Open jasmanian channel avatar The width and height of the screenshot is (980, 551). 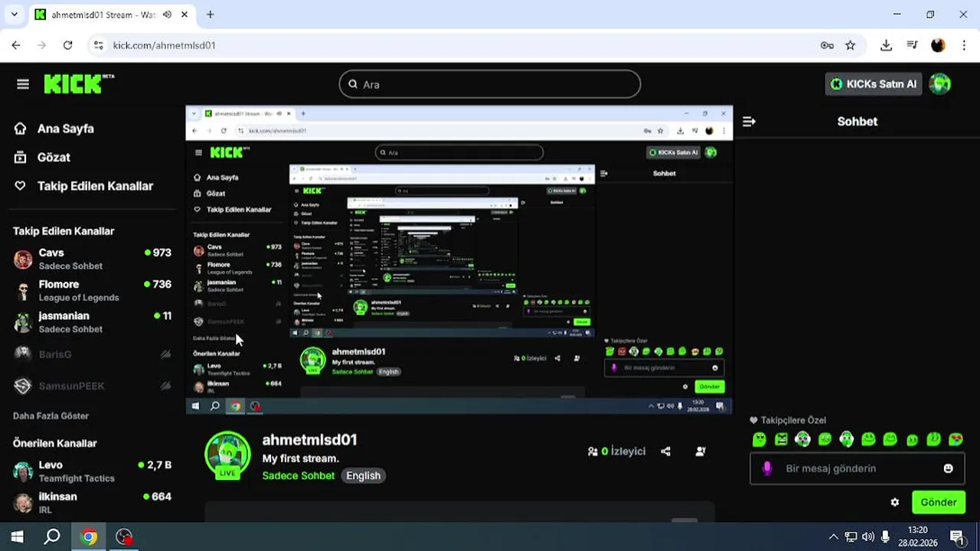coord(23,322)
